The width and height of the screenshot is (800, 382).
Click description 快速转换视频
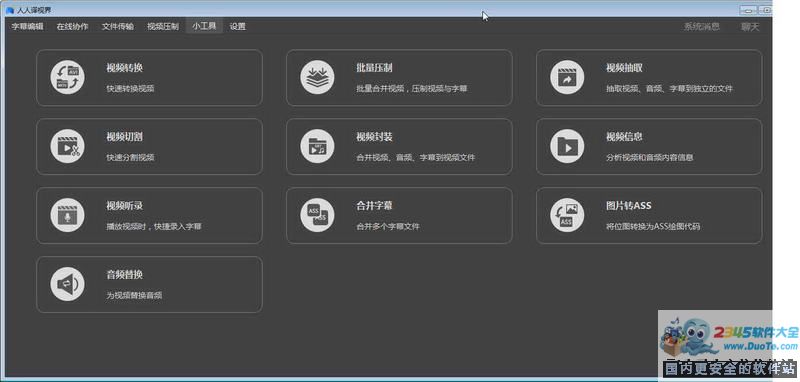[x=130, y=89]
